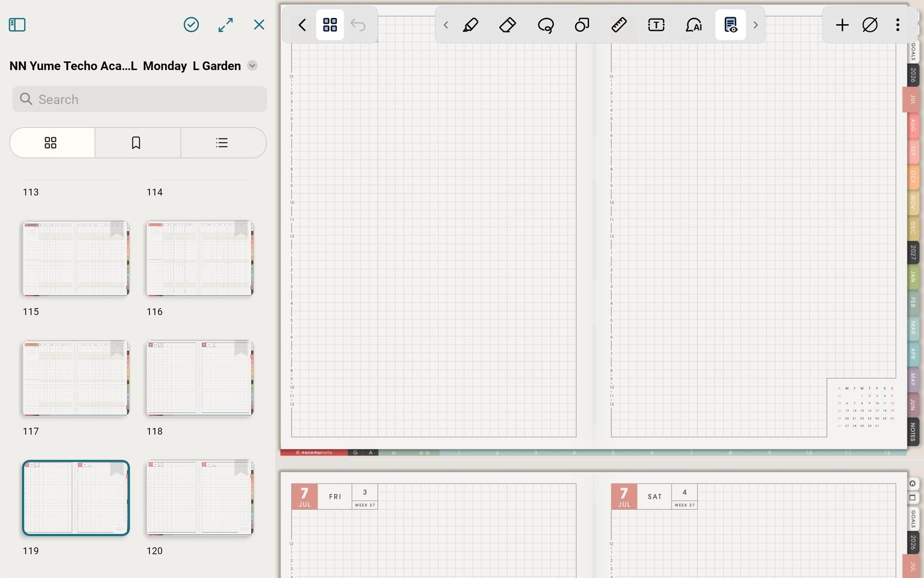Jump to the 2027 year tab
This screenshot has width=924, height=578.
(913, 252)
